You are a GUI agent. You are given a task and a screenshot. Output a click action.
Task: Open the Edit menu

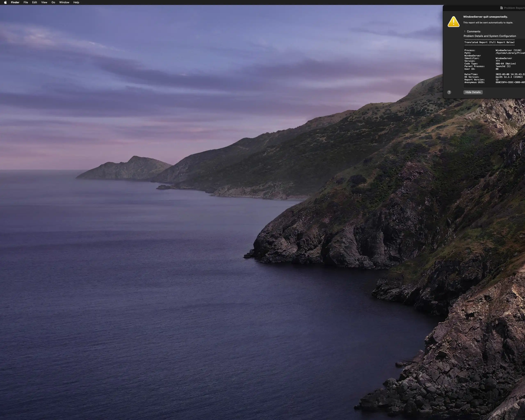click(x=35, y=2)
